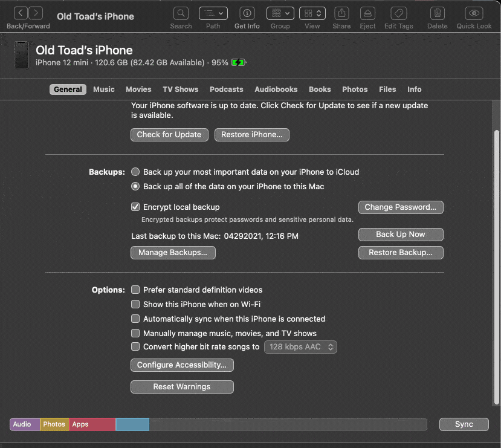Click Back Up Now button
The width and height of the screenshot is (501, 448).
point(401,235)
